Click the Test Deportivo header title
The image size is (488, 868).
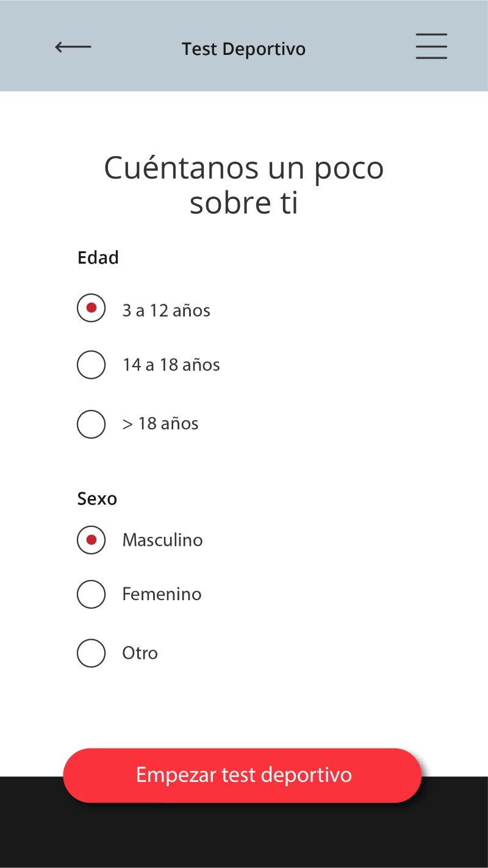(243, 49)
